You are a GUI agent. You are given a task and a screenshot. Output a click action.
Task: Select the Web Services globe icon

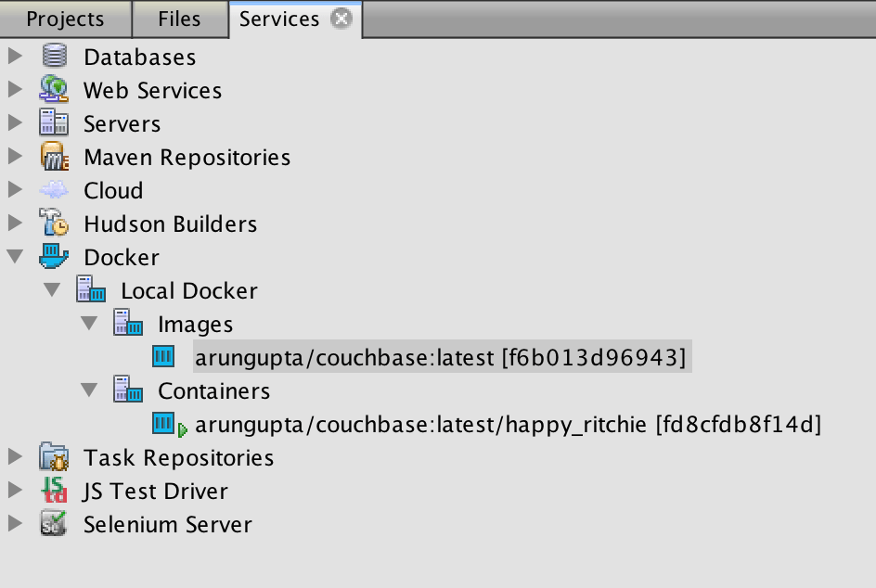(x=53, y=90)
